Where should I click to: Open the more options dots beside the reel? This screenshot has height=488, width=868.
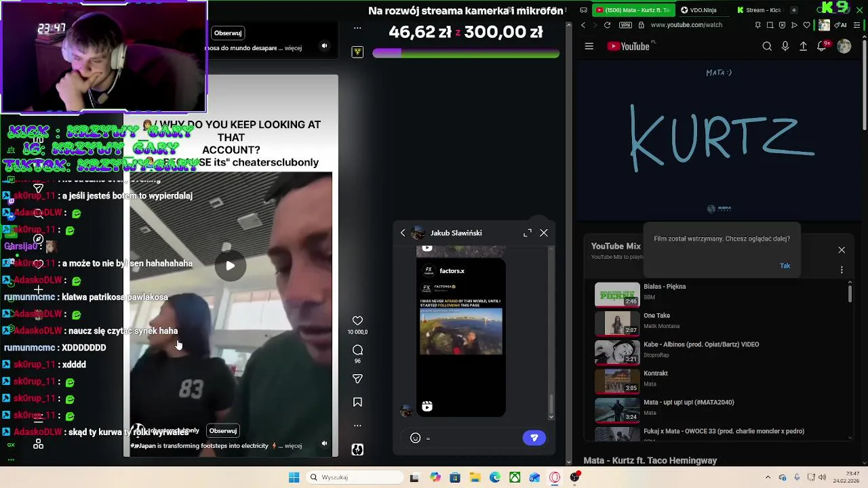(x=357, y=426)
